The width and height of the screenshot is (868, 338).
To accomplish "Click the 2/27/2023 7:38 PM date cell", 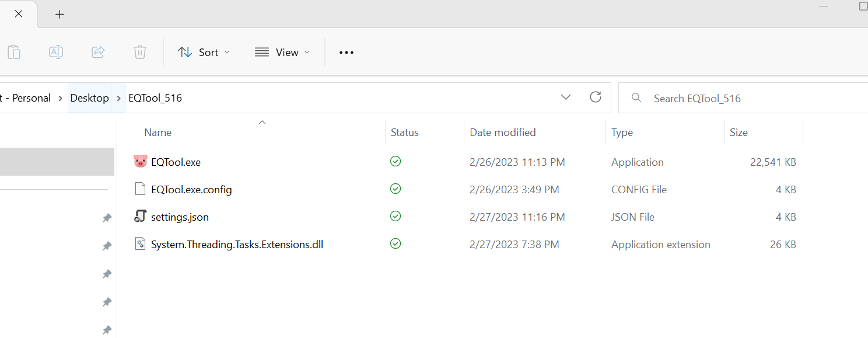I will [514, 245].
